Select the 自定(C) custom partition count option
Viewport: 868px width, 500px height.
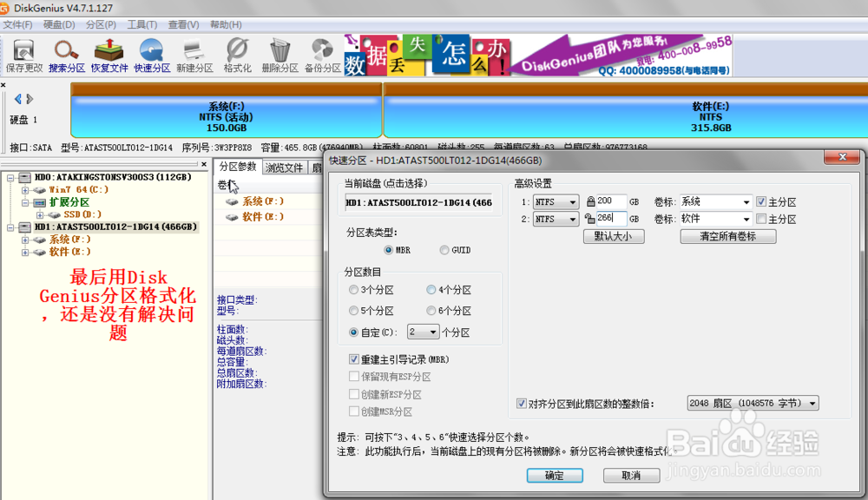(x=354, y=332)
